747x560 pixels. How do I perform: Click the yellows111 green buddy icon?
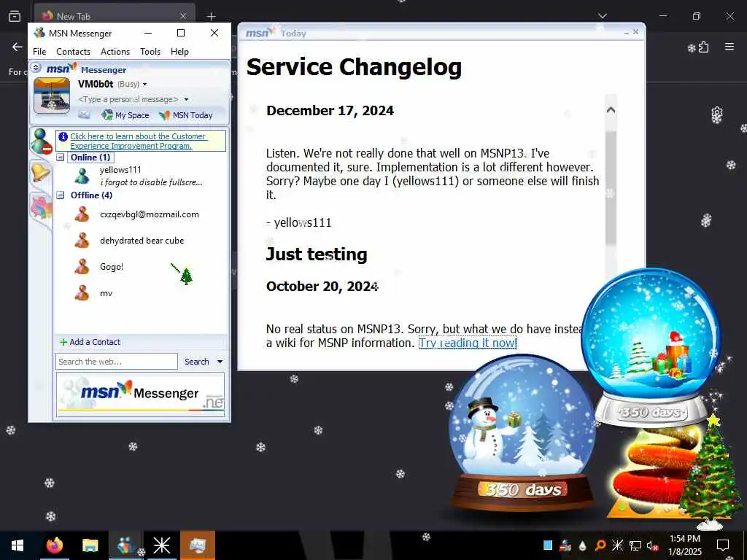click(82, 176)
